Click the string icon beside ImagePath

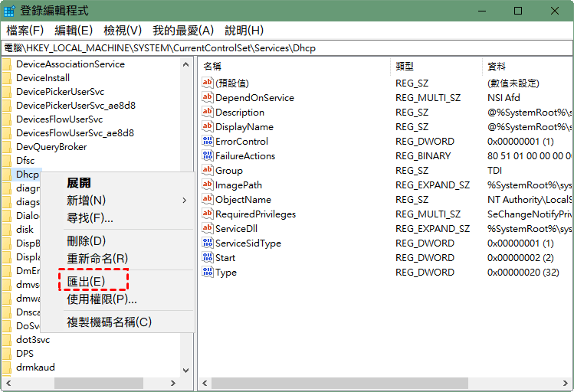pyautogui.click(x=207, y=185)
